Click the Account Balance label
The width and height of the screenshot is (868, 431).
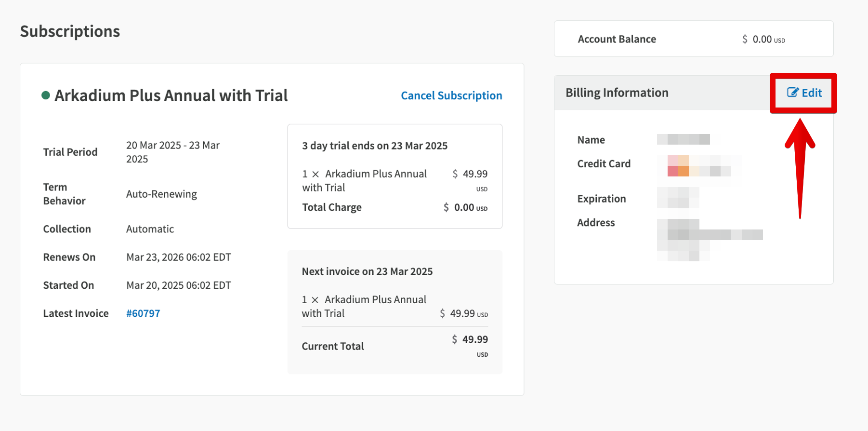coord(617,39)
